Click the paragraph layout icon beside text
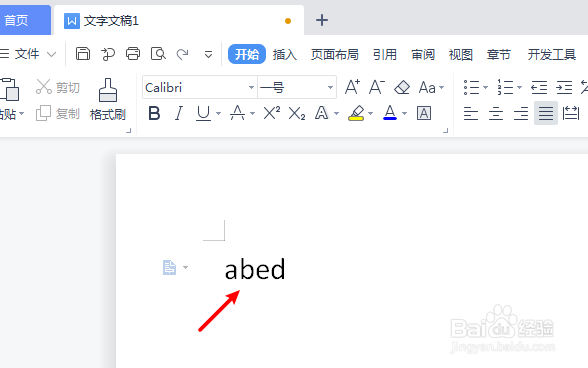This screenshot has height=368, width=588. pos(170,267)
